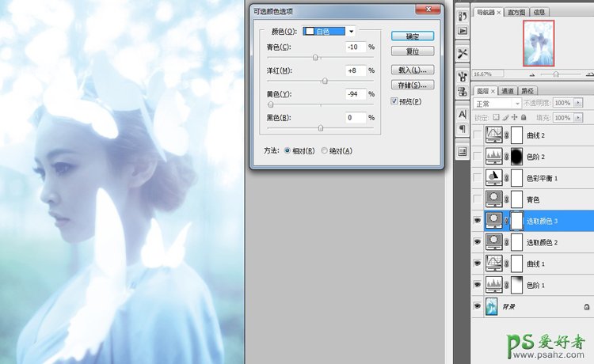
Task: Click the 存储 save button
Action: tap(412, 85)
